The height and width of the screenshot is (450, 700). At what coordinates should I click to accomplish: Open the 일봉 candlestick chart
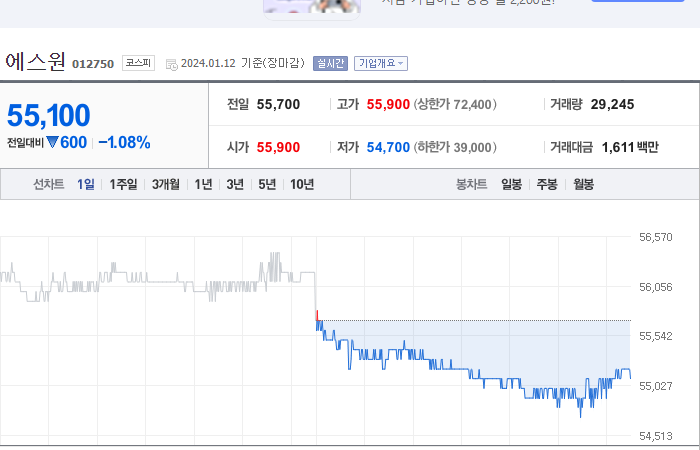click(x=511, y=184)
